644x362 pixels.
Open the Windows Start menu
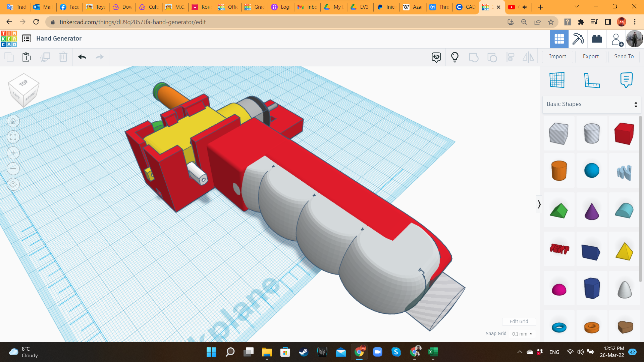pos(211,352)
